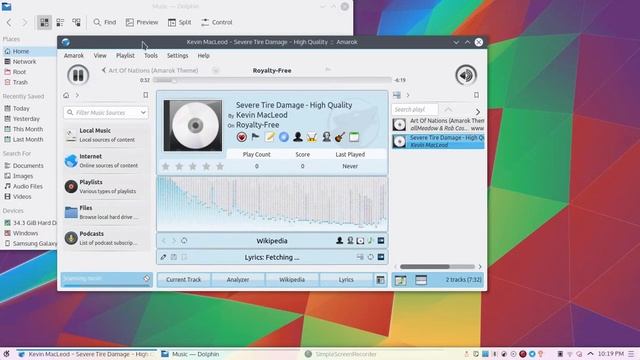Viewport: 640px width, 360px height.
Task: Rate the track one star
Action: tap(166, 166)
